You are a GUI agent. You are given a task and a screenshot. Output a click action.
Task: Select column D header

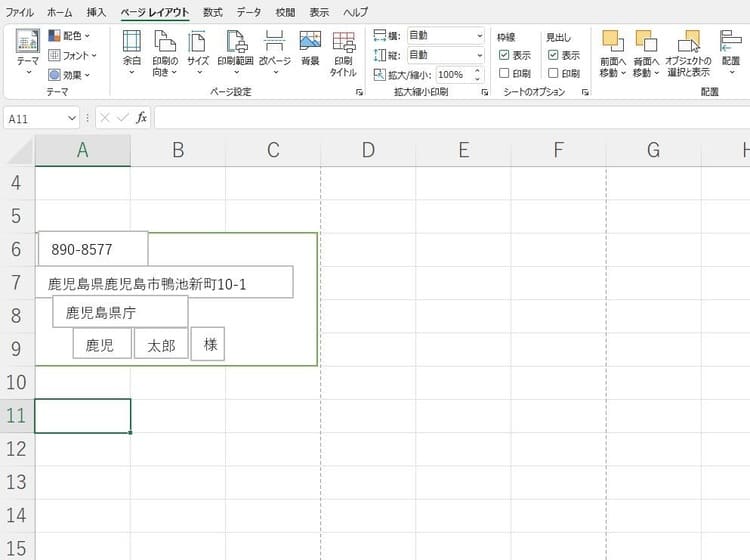[368, 150]
